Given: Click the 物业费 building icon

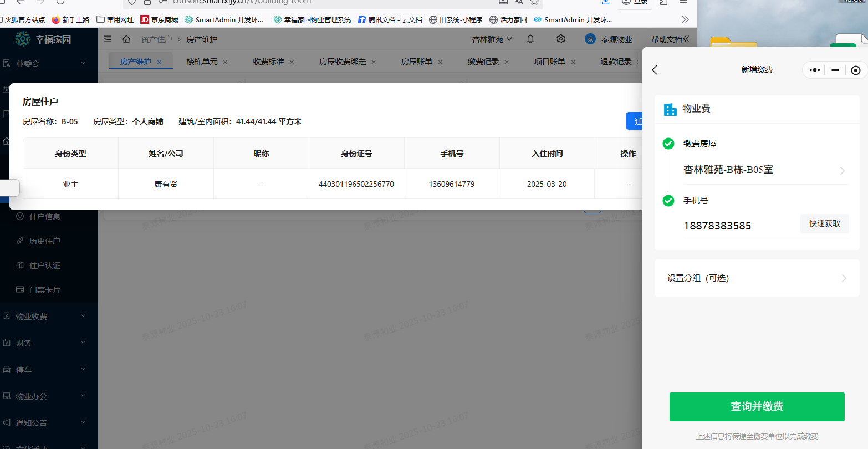Looking at the screenshot, I should [670, 109].
